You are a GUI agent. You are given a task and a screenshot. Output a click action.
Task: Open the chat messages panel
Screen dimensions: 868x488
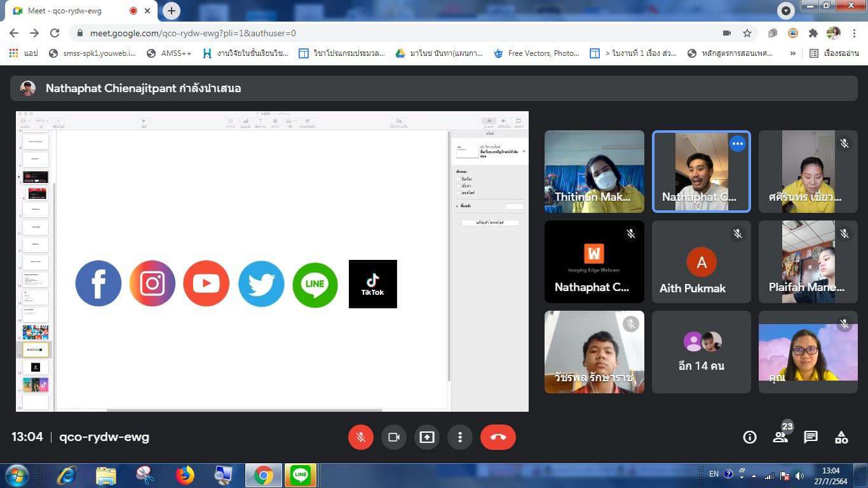click(x=811, y=437)
